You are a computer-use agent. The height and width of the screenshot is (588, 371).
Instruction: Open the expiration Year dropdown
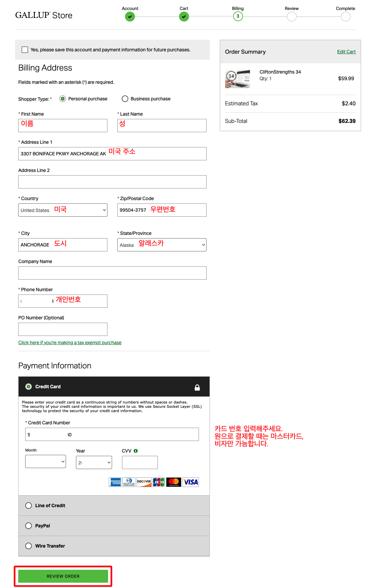tap(94, 462)
